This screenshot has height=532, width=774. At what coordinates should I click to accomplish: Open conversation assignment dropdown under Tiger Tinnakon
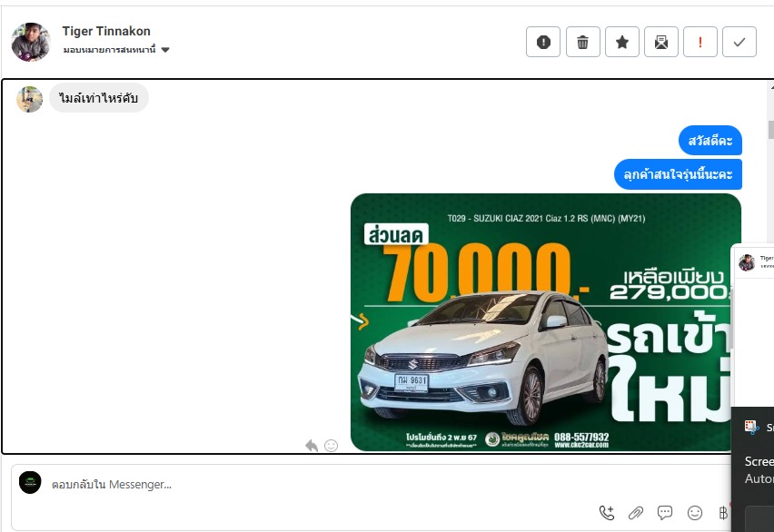pos(116,49)
